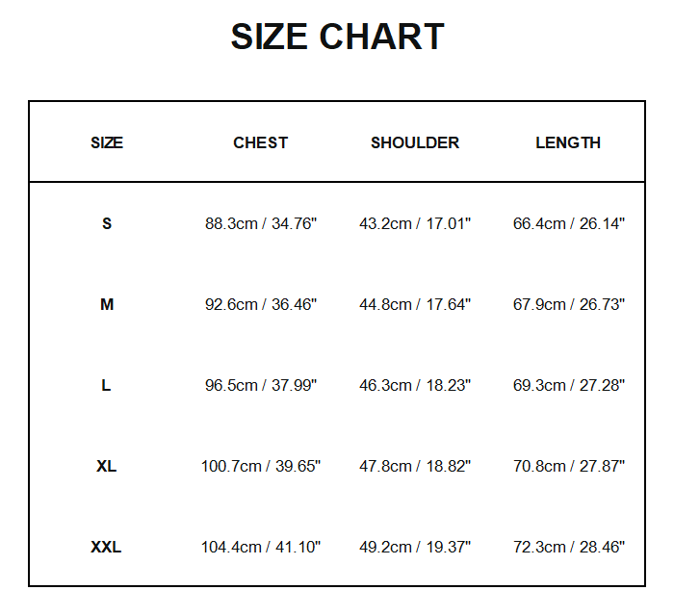Click length value 66.4cm / 26.14"
The image size is (674, 616).
point(569,223)
